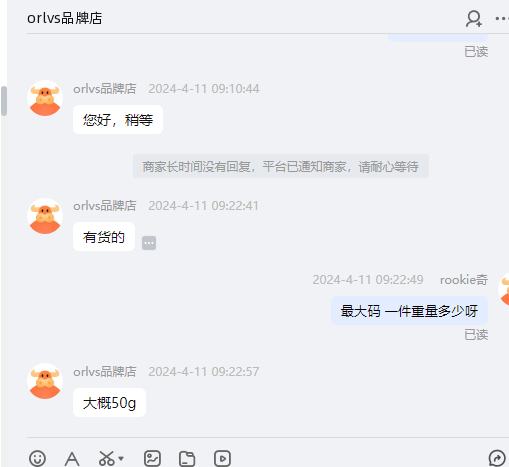Open the more options ellipsis menu
This screenshot has width=509, height=467.
502,19
